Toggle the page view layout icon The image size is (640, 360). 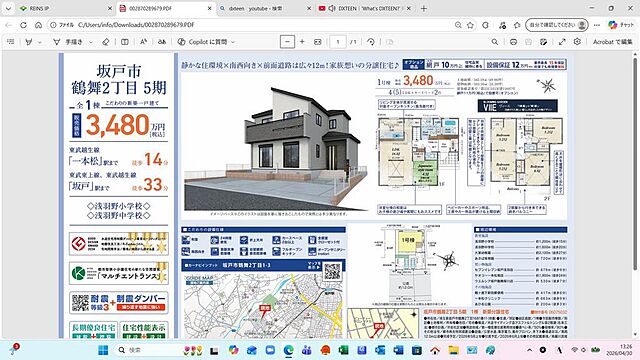pyautogui.click(x=125, y=42)
